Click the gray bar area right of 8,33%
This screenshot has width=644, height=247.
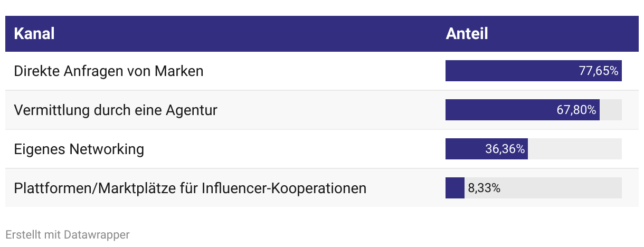[x=562, y=188]
